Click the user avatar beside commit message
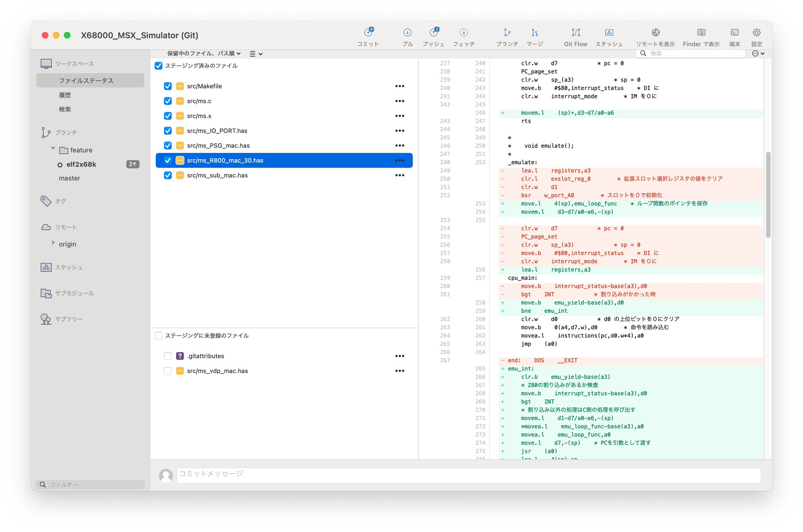This screenshot has width=803, height=532. click(x=166, y=476)
